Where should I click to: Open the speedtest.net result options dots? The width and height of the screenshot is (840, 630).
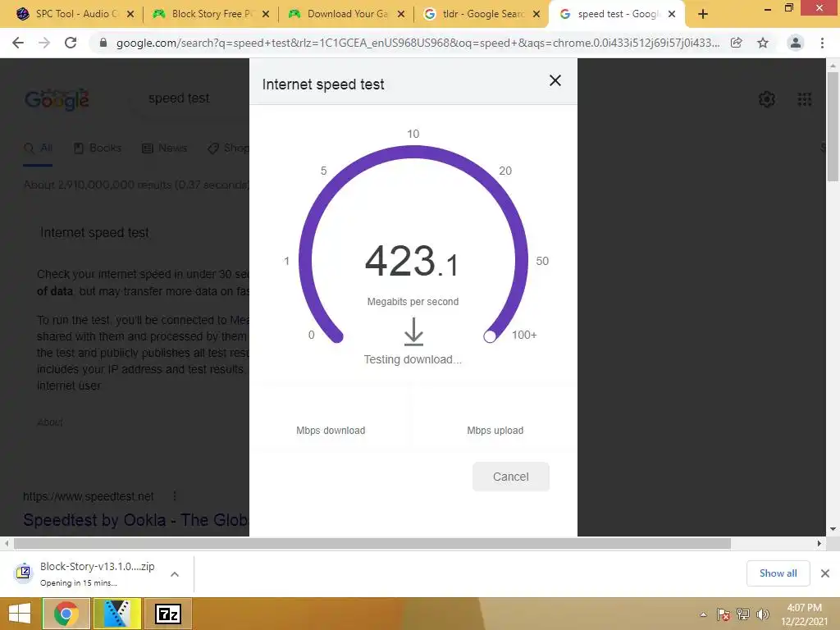175,496
